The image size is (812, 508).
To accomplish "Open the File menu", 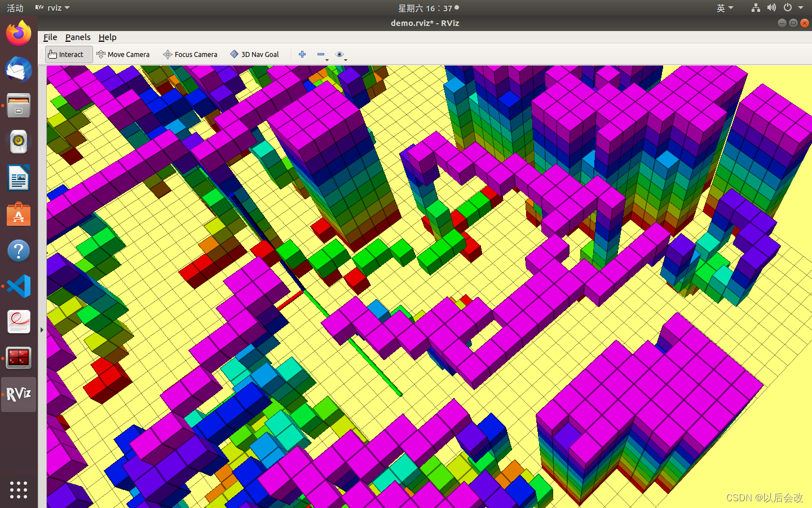I will (50, 37).
